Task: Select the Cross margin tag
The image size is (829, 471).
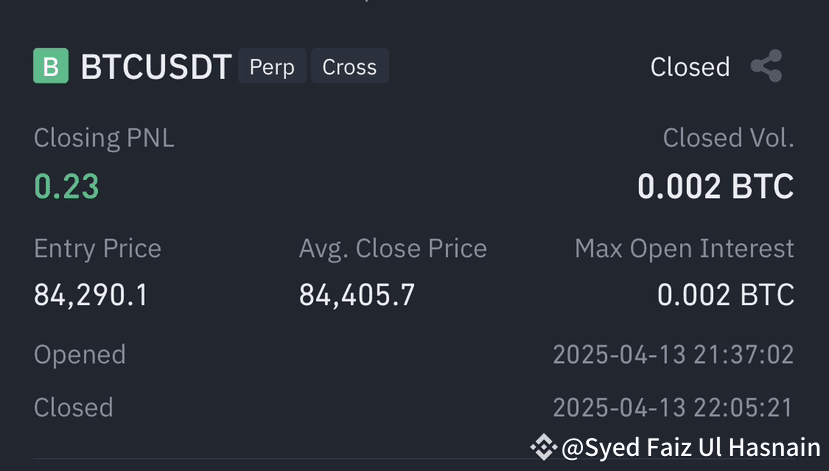Action: 349,66
